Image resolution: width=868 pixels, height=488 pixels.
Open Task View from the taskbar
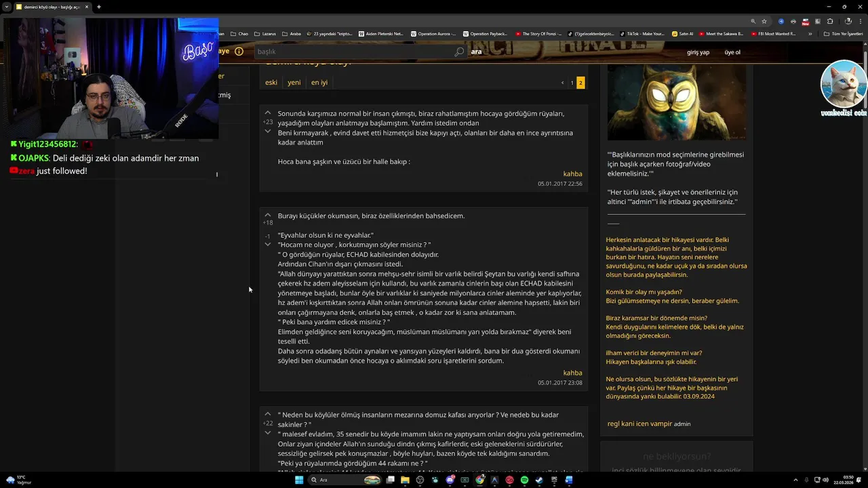(x=390, y=480)
